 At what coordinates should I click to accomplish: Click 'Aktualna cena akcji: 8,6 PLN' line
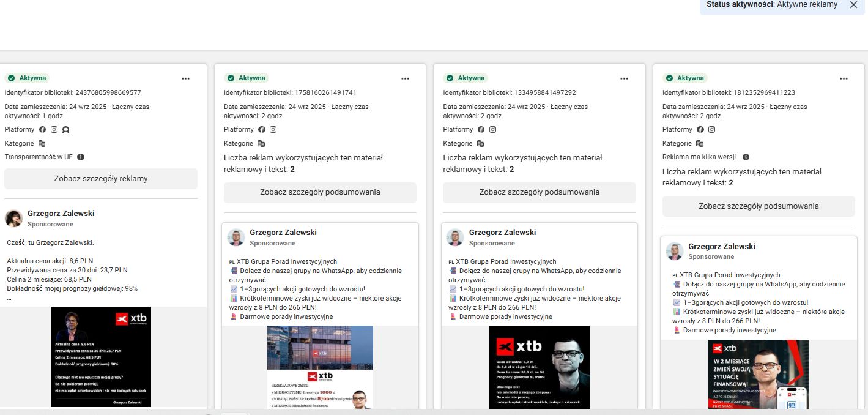[50, 261]
